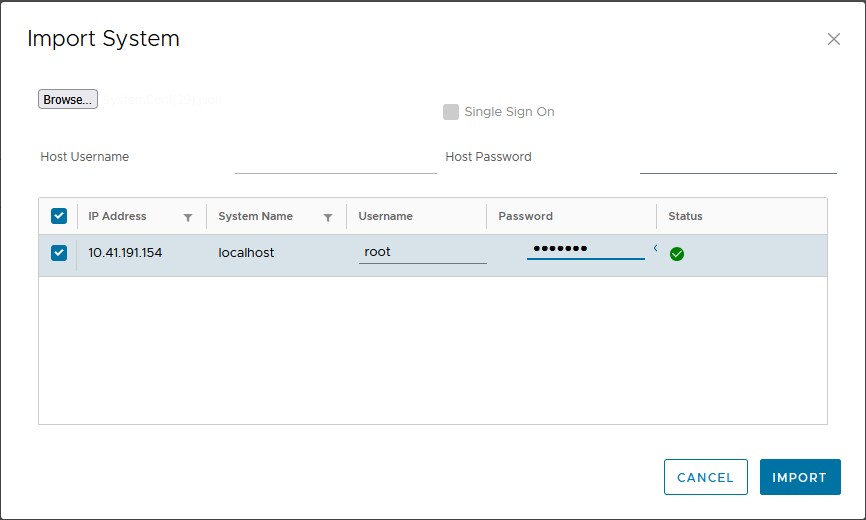Click the Status column header
Screen dimensions: 866x520
tap(685, 216)
